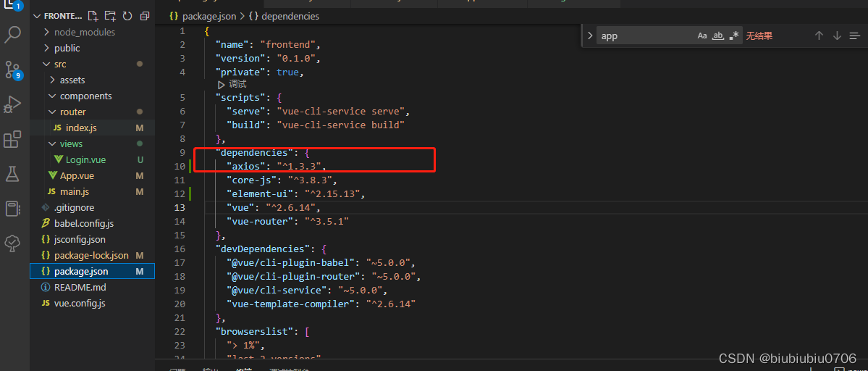Open the Extensions view

pyautogui.click(x=13, y=139)
